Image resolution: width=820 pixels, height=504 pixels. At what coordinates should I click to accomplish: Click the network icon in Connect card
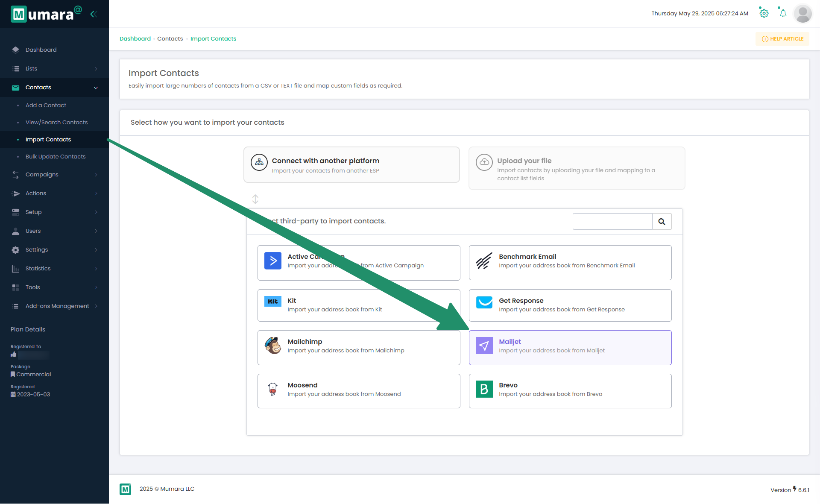coord(259,162)
